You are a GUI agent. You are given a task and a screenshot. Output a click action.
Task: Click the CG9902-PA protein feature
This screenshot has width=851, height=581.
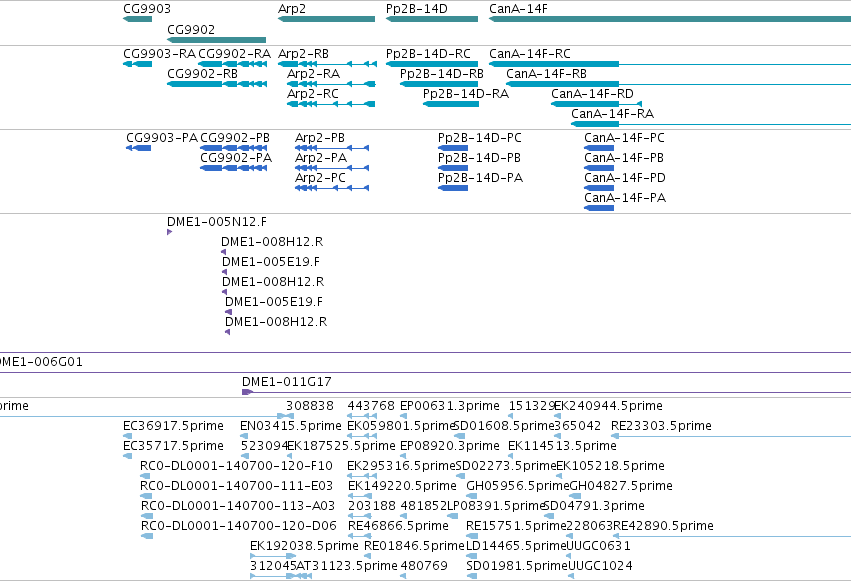234,168
